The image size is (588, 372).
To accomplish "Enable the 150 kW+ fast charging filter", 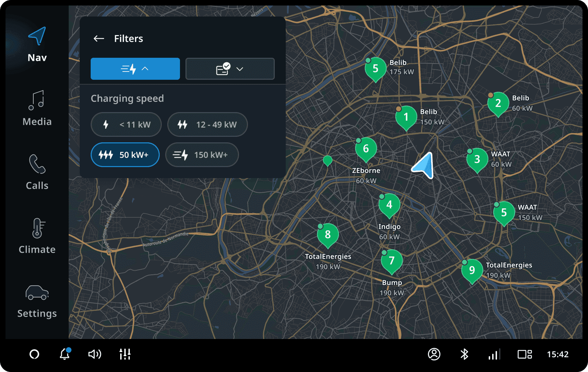I will coord(202,155).
